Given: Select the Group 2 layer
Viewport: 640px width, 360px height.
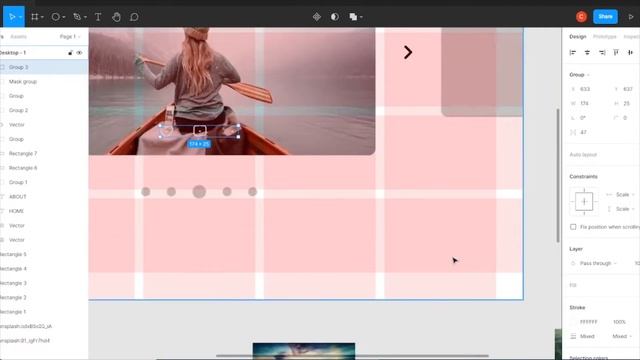Looking at the screenshot, I should point(44,110).
